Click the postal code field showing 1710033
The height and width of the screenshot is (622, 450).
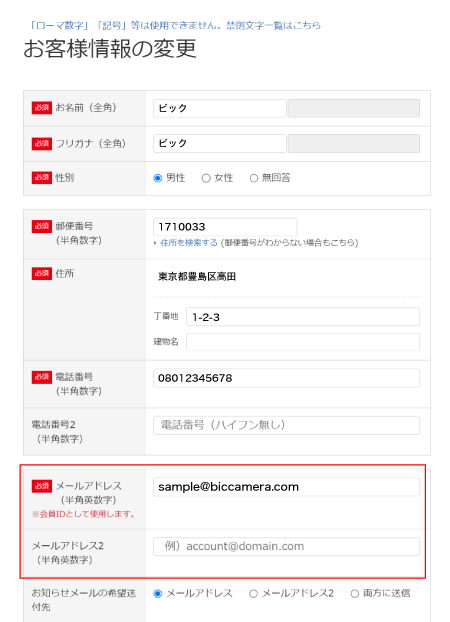coord(225,227)
